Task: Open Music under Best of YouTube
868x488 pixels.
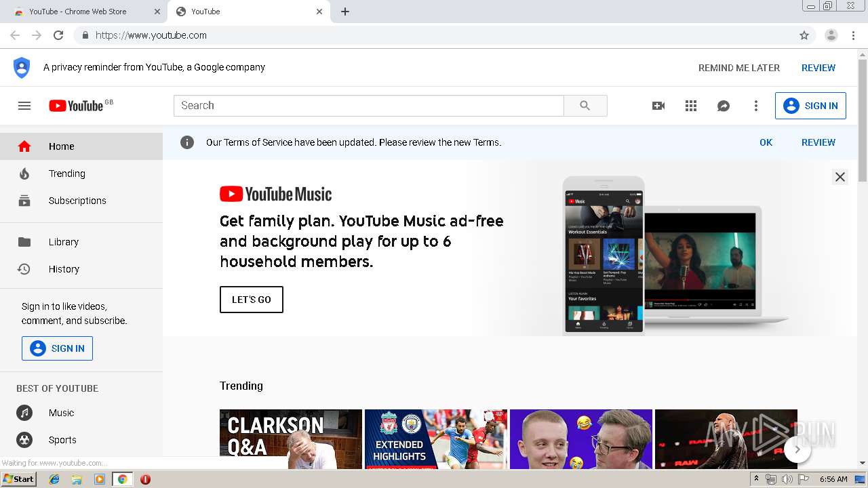Action: [x=81, y=413]
